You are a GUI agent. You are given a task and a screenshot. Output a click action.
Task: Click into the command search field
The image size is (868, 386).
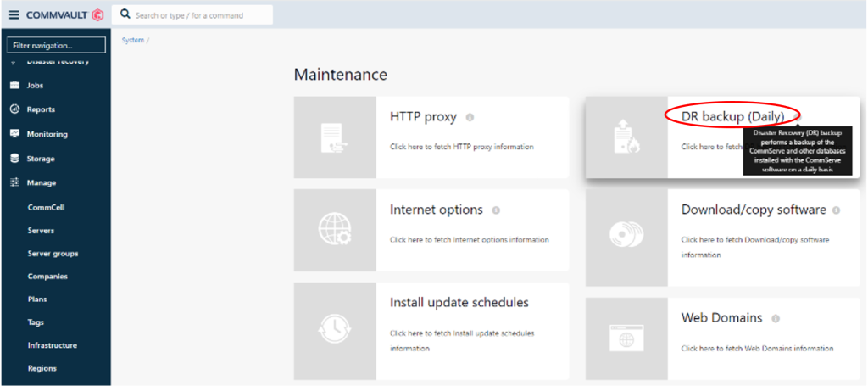(192, 15)
